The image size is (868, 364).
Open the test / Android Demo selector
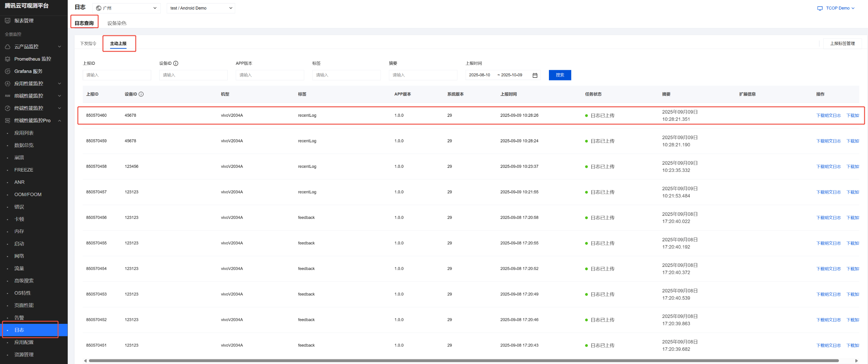(201, 8)
